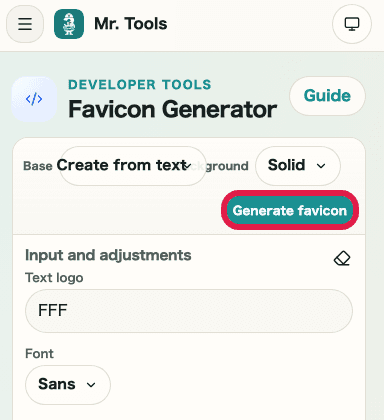Click the 'Input and adjustments' heading
The image size is (384, 420).
(108, 255)
